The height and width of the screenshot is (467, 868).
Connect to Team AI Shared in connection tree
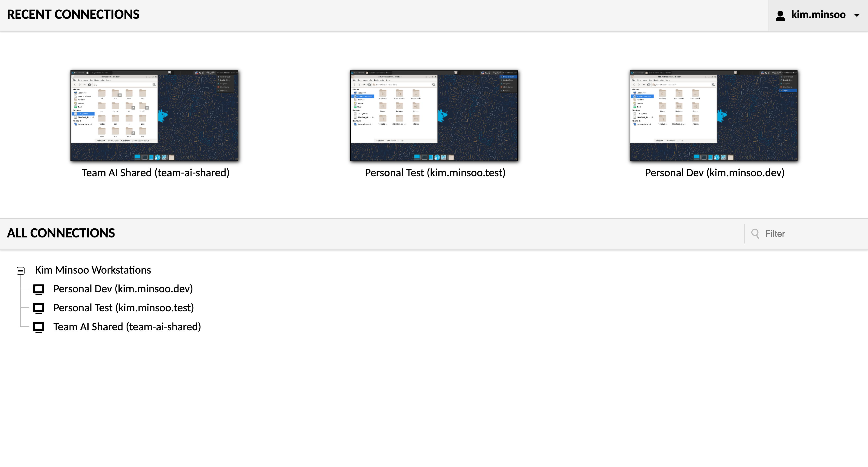[127, 327]
